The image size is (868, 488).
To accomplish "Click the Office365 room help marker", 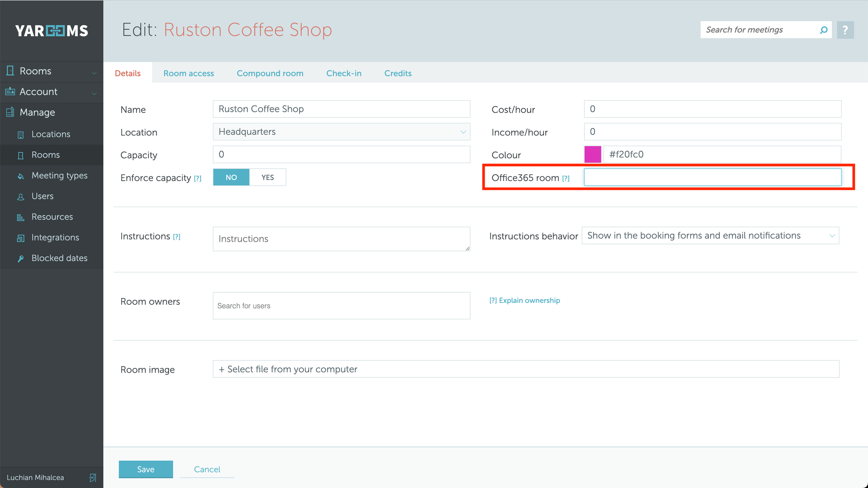I will point(565,178).
